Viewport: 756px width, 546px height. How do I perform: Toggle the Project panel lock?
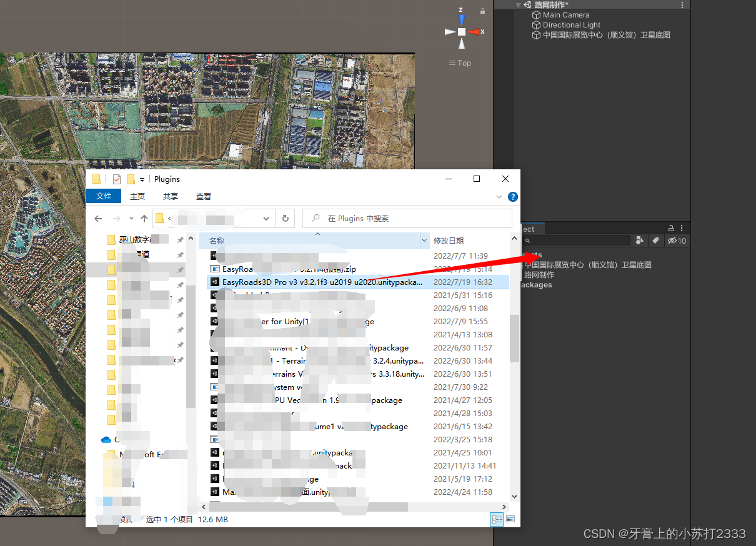672,229
